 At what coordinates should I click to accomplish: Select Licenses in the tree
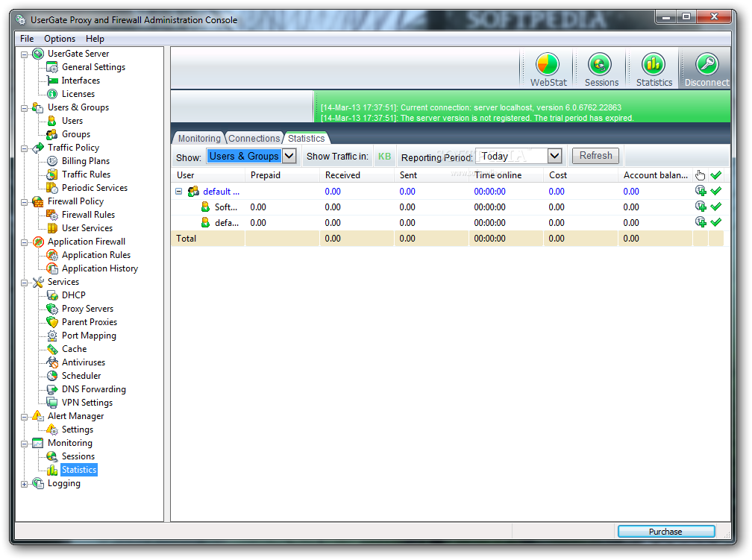78,94
